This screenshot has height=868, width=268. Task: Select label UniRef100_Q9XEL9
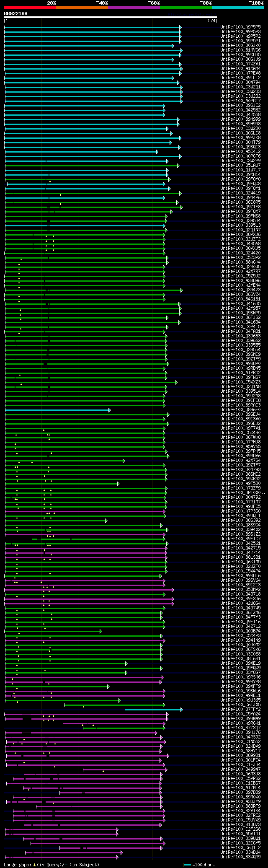pos(240,663)
